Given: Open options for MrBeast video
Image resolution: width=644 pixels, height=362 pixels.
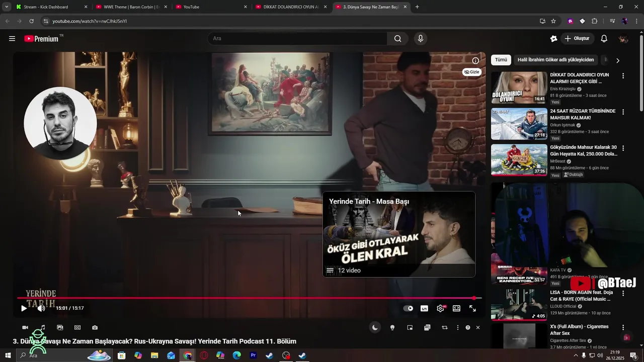Looking at the screenshot, I should pyautogui.click(x=623, y=148).
